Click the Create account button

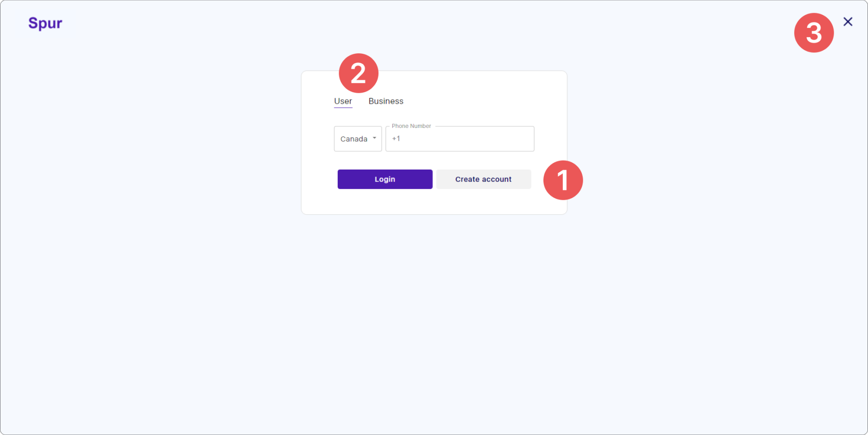point(483,179)
